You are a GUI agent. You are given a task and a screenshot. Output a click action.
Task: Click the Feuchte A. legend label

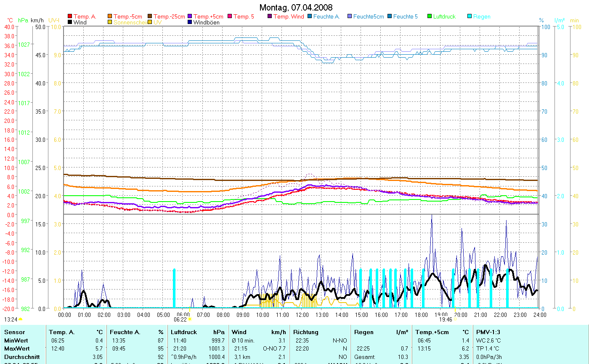[326, 16]
